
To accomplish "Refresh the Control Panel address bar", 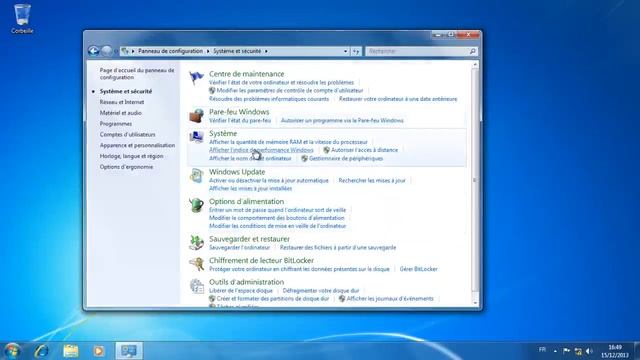I will pos(356,51).
